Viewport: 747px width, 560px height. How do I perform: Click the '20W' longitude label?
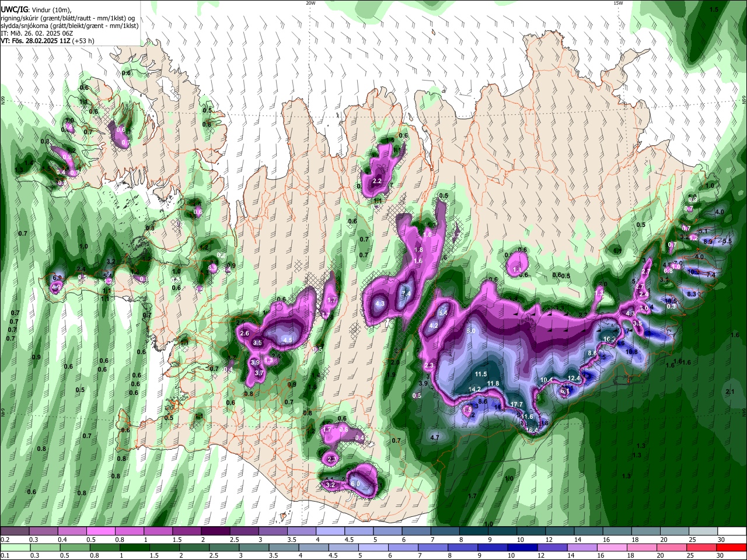310,3
